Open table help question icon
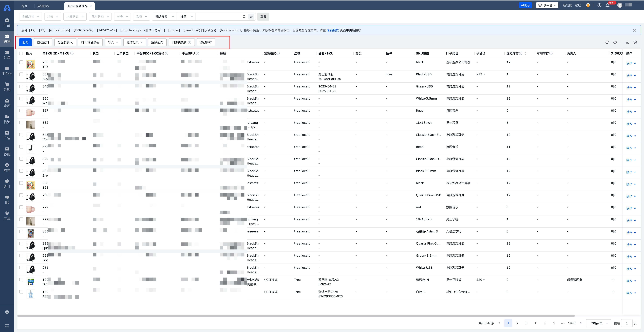644x332 pixels. 615,42
